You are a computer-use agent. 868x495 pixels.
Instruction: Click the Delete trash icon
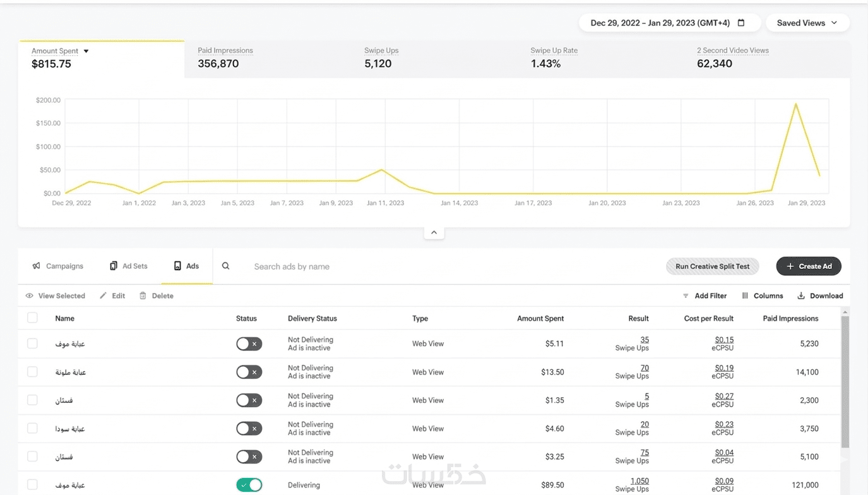(143, 295)
